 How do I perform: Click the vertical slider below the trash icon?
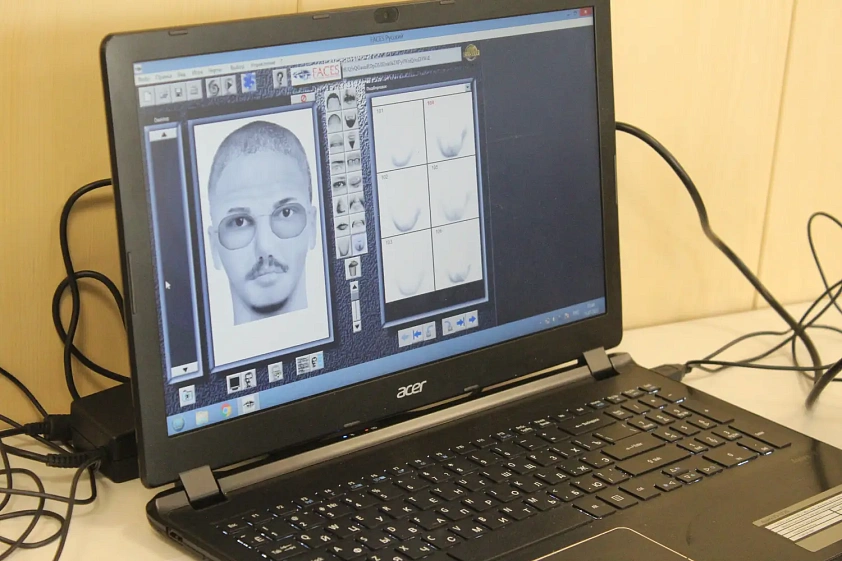click(x=355, y=305)
